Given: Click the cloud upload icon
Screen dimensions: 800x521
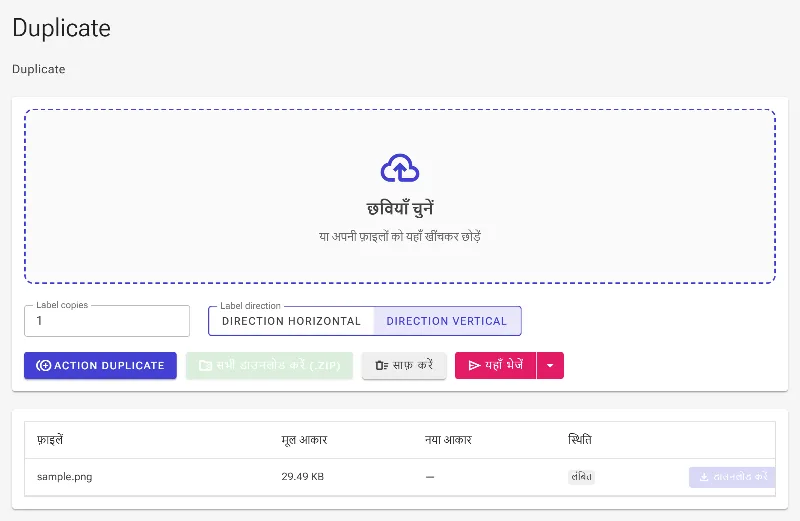Looking at the screenshot, I should click(x=400, y=168).
